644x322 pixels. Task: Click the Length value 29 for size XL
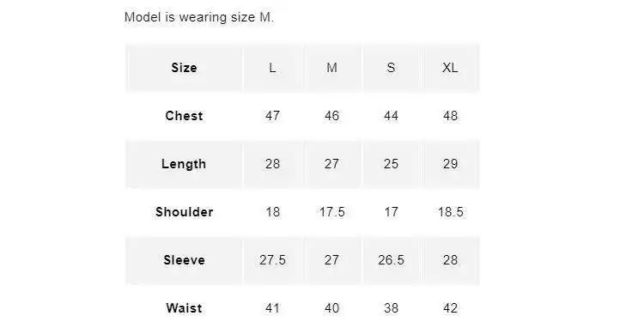point(450,164)
